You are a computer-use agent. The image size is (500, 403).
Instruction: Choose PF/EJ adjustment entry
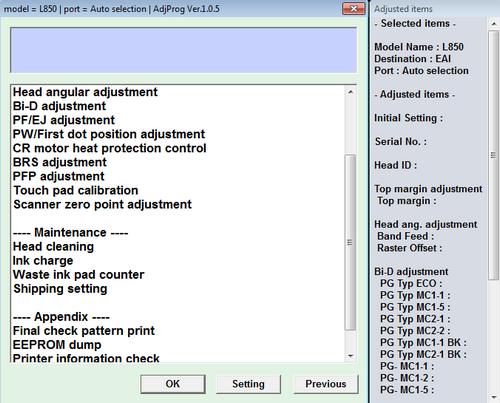tap(64, 120)
